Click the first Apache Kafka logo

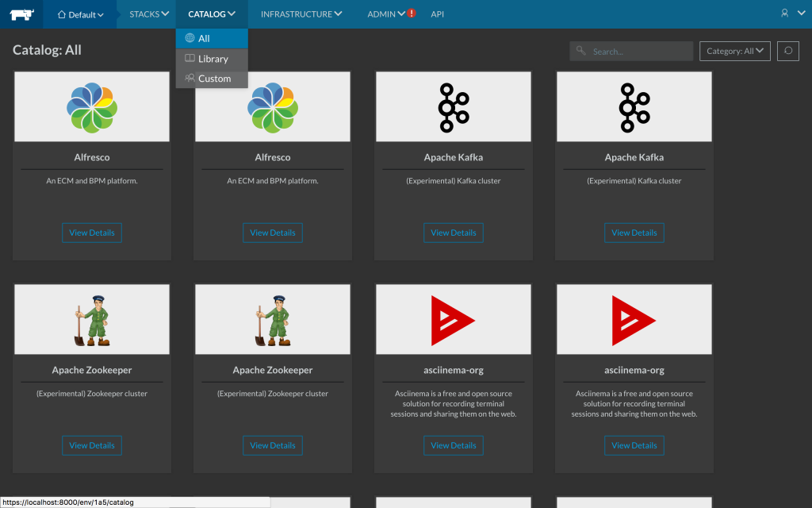click(454, 107)
